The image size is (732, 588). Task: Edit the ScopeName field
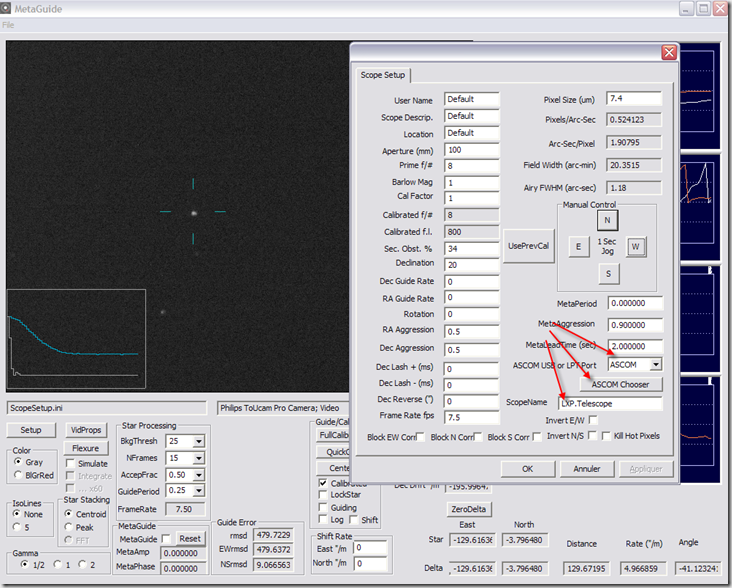[610, 404]
